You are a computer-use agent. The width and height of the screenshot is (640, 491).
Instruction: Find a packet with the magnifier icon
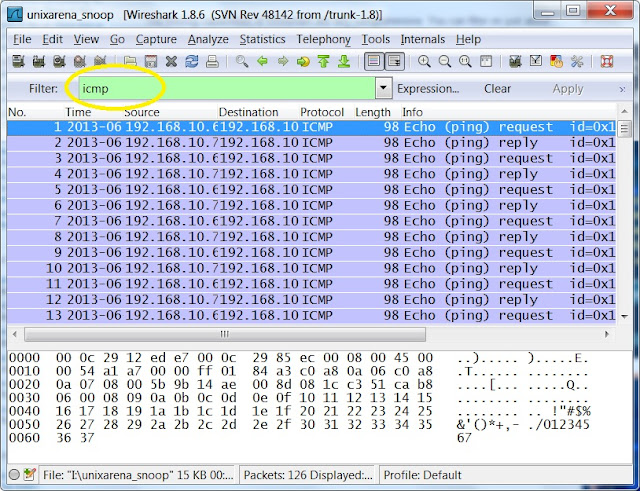click(242, 62)
